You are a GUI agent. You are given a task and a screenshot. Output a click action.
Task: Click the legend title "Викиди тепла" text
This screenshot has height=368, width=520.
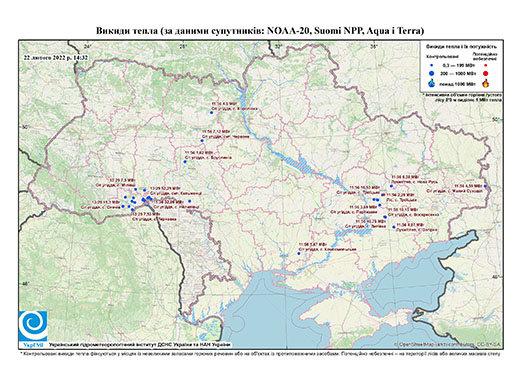coord(461,47)
